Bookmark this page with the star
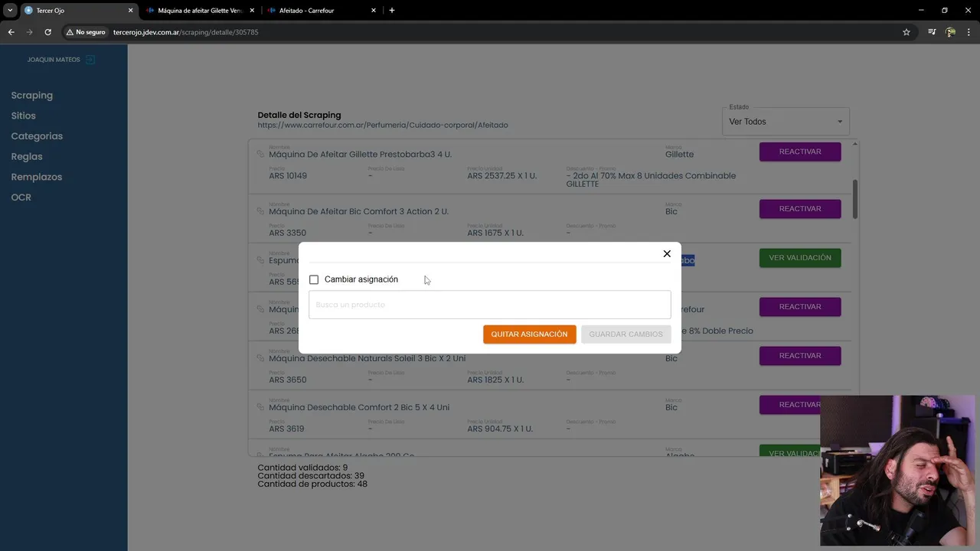 click(906, 32)
